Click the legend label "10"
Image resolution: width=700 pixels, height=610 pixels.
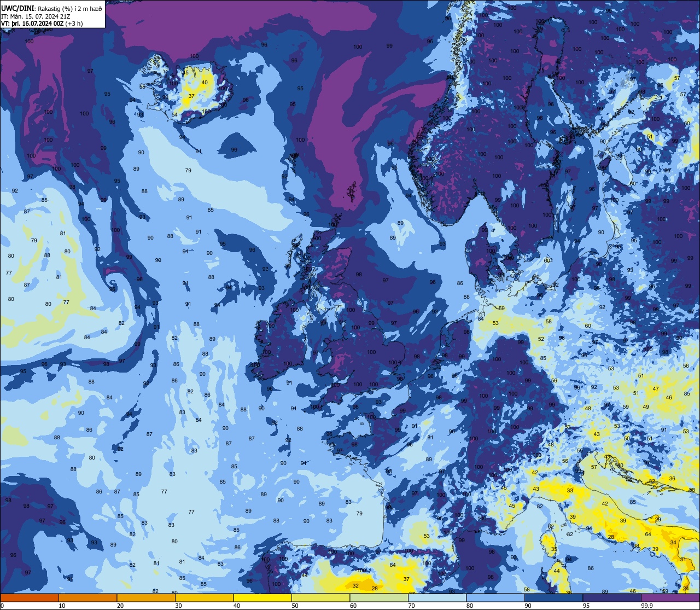pos(62,606)
